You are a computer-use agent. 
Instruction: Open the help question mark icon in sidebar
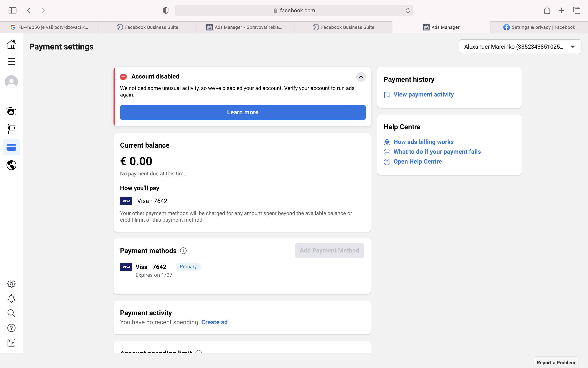click(11, 328)
